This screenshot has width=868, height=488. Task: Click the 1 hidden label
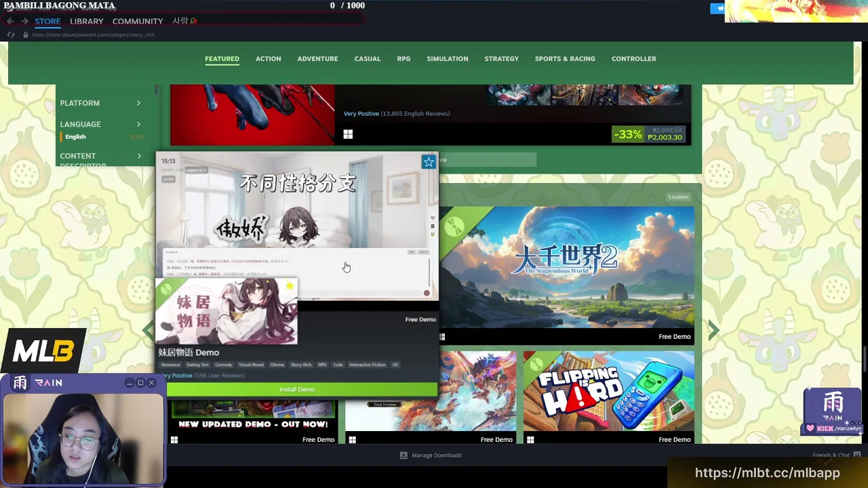tap(678, 197)
